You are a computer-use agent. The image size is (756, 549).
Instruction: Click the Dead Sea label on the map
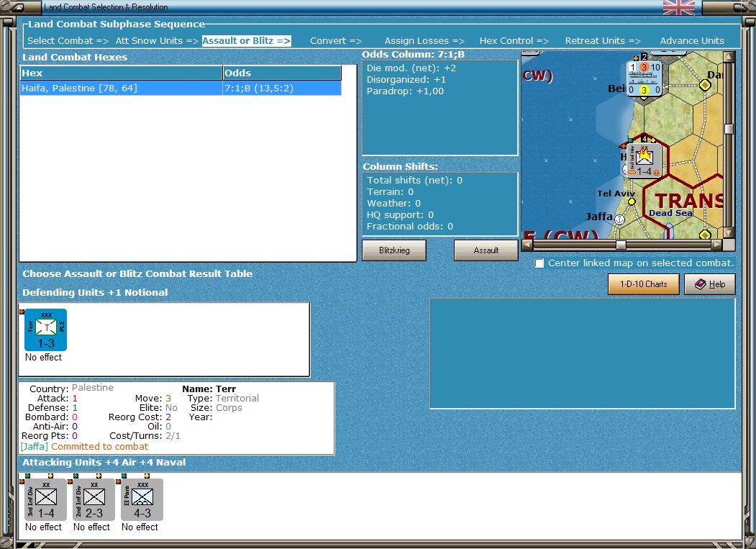pos(670,213)
